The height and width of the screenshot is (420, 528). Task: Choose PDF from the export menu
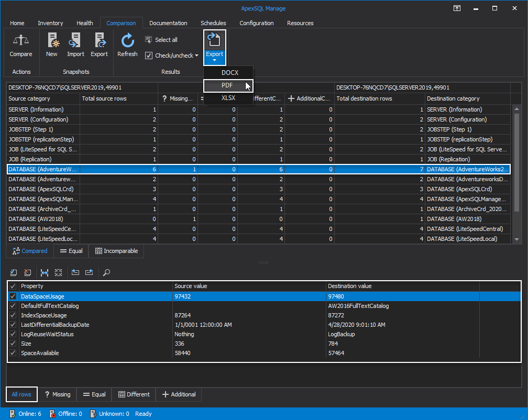pos(227,85)
